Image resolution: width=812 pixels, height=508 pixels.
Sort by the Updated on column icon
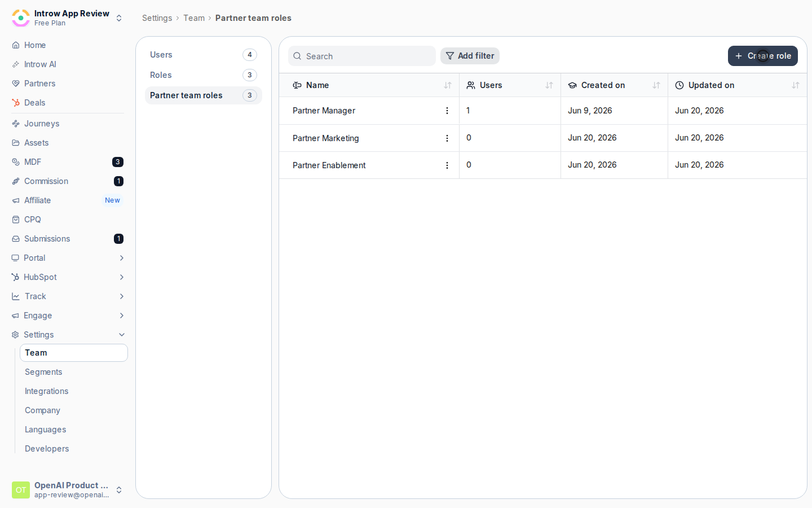796,85
